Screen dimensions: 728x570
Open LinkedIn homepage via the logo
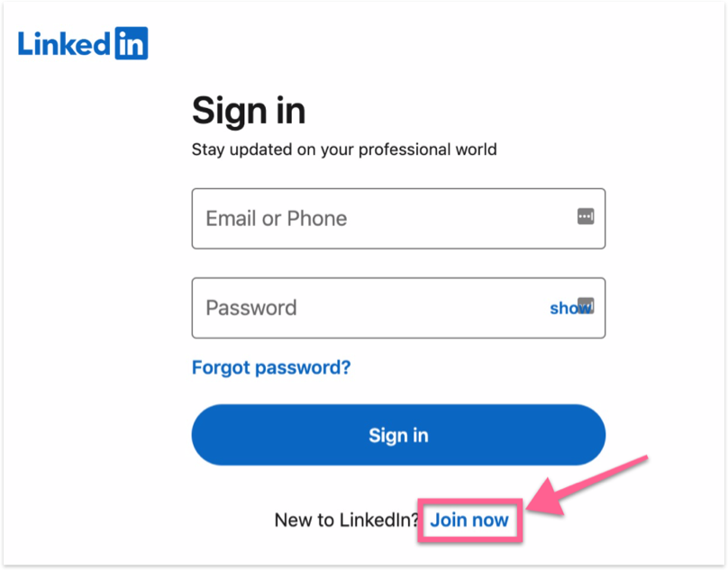pos(81,43)
